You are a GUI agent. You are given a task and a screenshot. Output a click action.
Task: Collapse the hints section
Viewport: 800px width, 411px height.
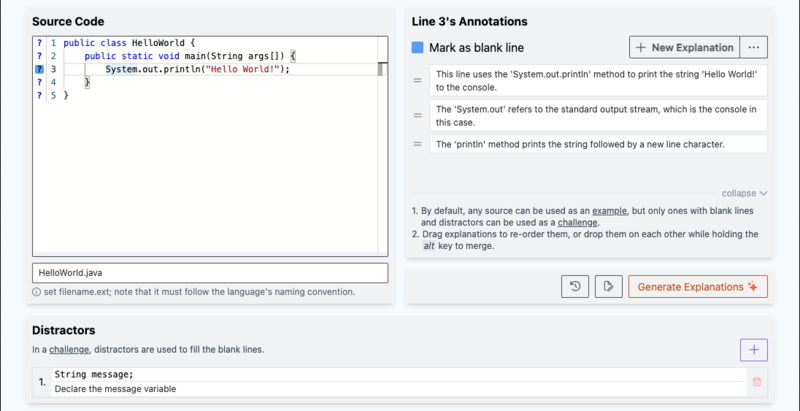coord(744,193)
